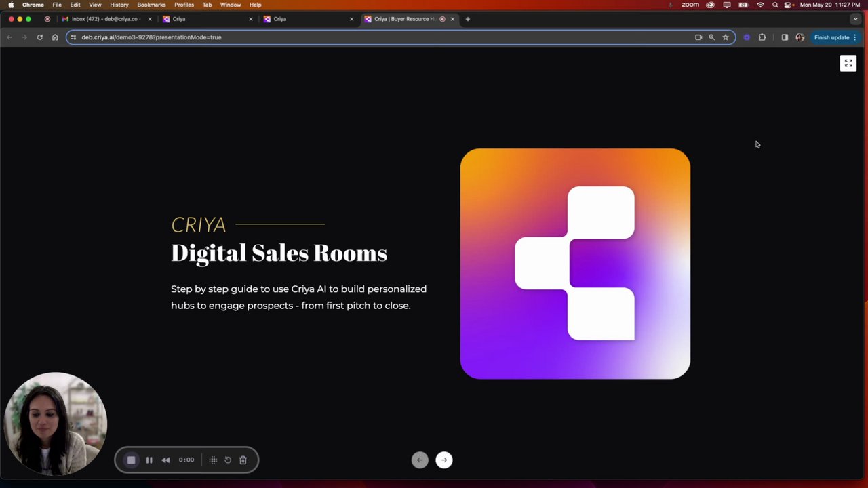Click the presenter webcam bubble
Viewport: 868px width, 488px height.
[x=55, y=424]
